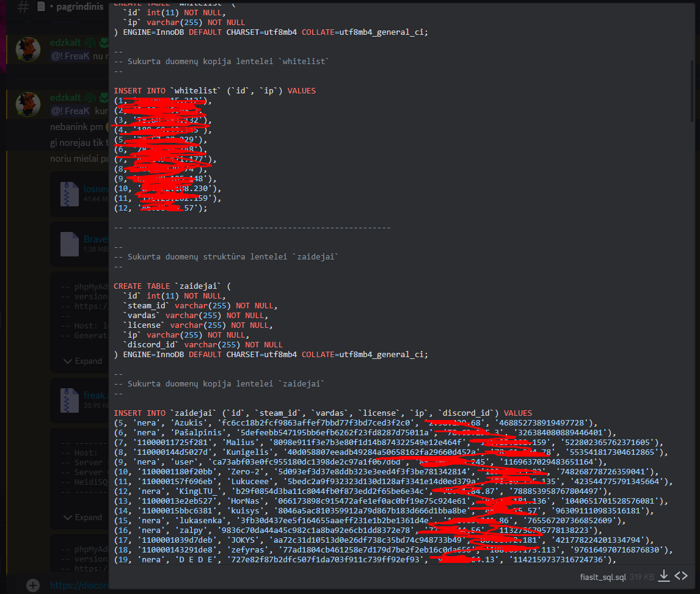This screenshot has width=700, height=594.
Task: Click the edzkalt username in the first message
Action: click(x=65, y=43)
